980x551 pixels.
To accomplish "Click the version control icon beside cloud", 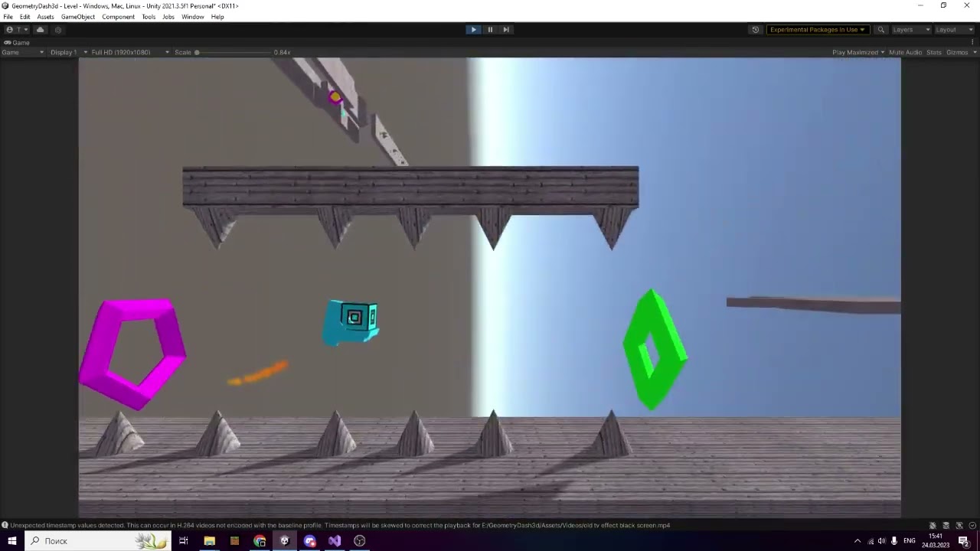I will coord(58,30).
